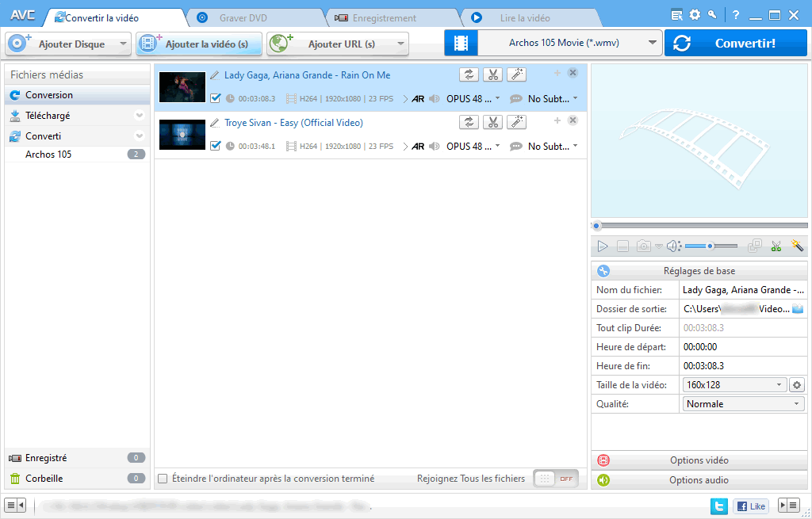Open Enregistré in sidebar

[x=77, y=458]
